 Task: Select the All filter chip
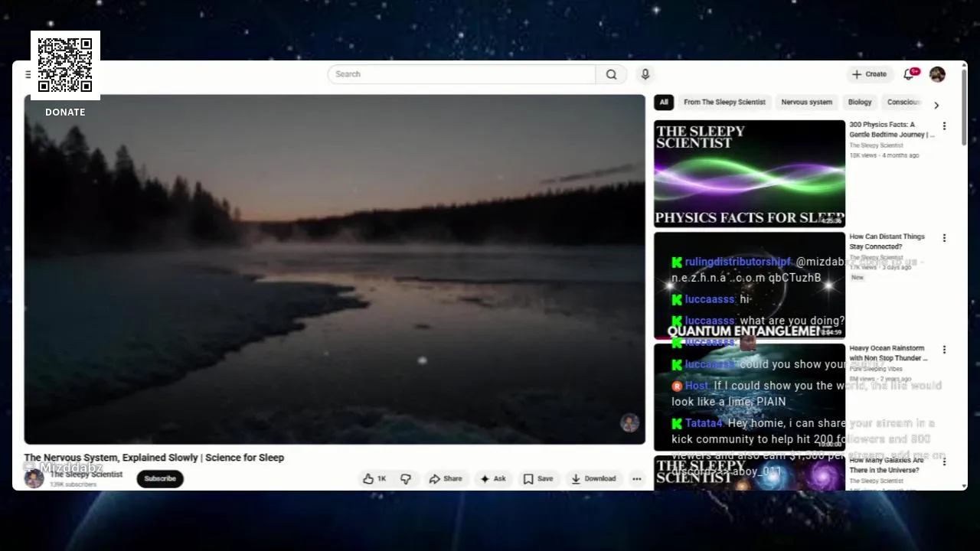(664, 102)
